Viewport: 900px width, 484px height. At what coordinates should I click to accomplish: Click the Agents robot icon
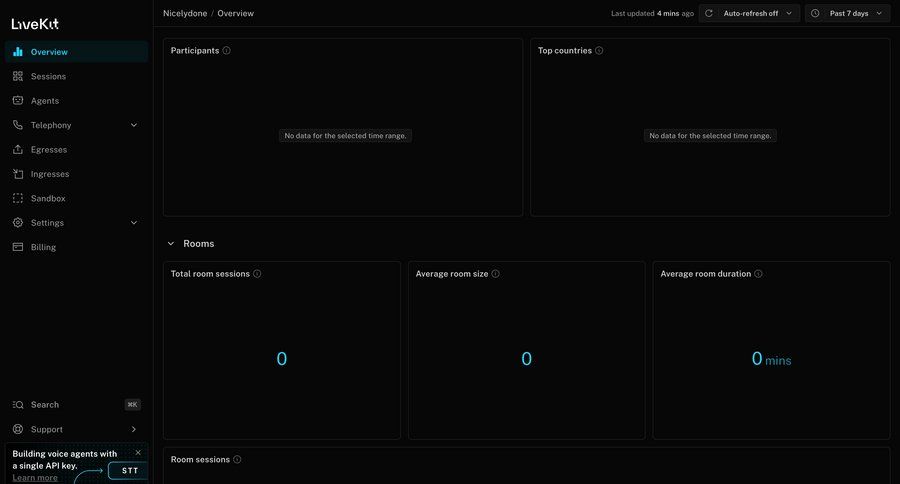click(18, 100)
